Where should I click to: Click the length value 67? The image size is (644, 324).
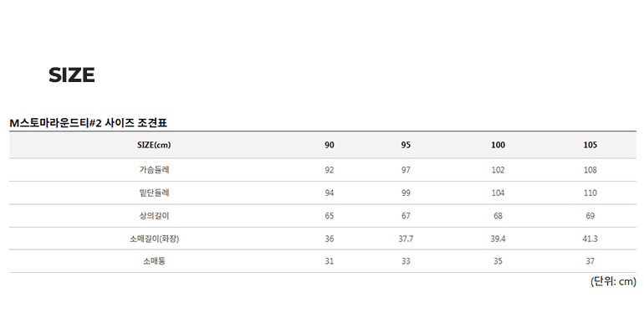point(406,216)
